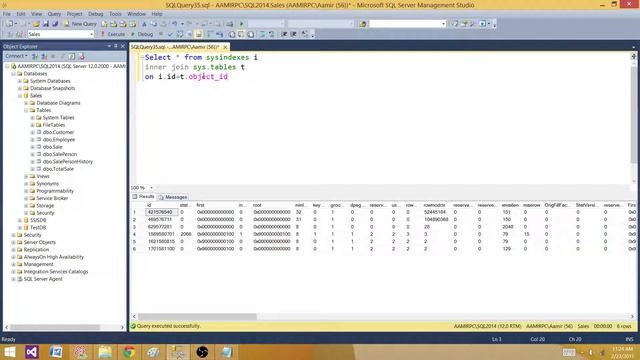Collapse the Tables node
640x360 pixels.
pos(26,111)
